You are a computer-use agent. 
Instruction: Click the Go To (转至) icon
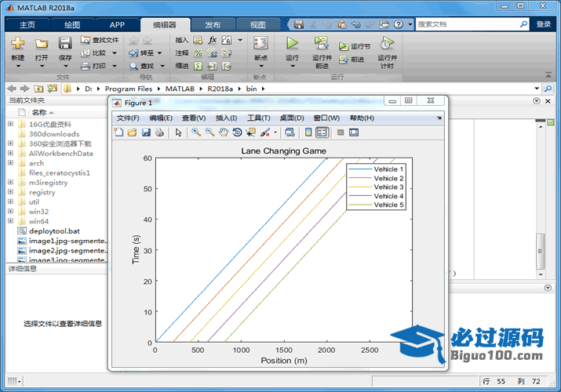133,53
